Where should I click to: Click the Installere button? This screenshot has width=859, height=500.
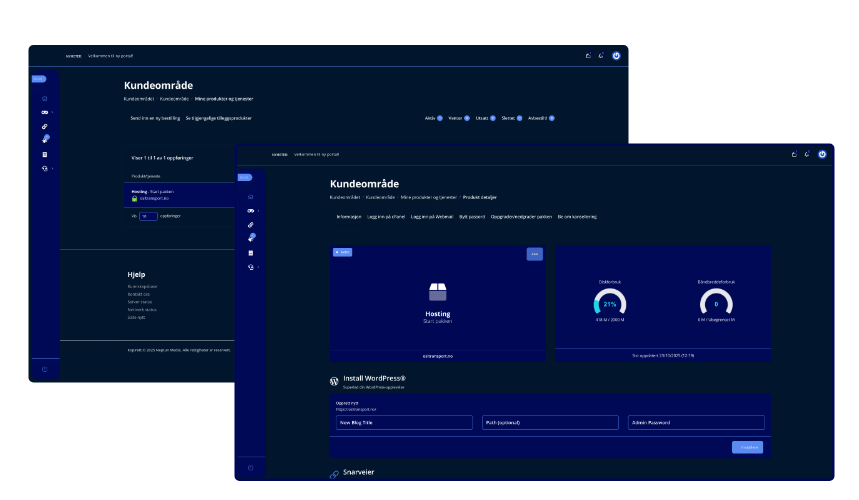[747, 447]
